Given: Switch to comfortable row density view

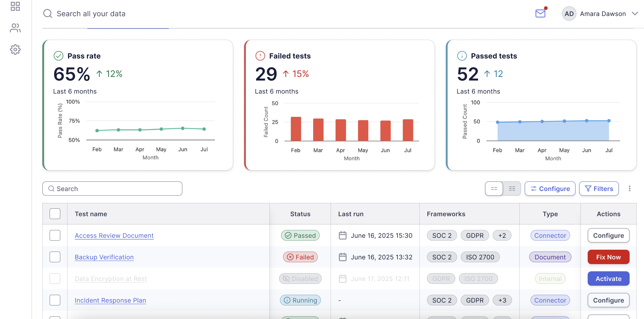Looking at the screenshot, I should [494, 189].
